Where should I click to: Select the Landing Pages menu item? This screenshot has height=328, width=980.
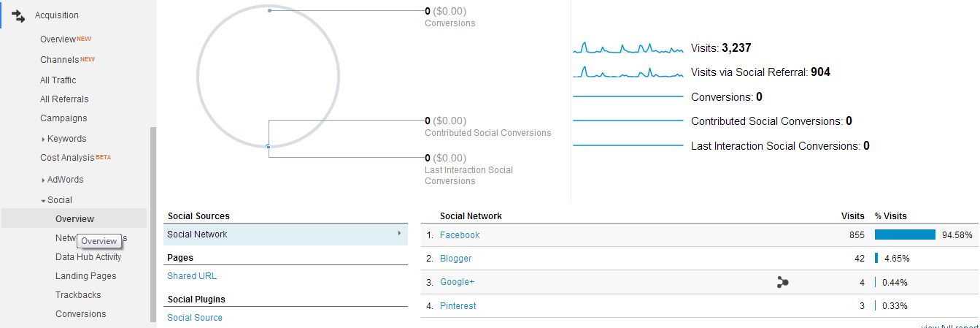[85, 276]
